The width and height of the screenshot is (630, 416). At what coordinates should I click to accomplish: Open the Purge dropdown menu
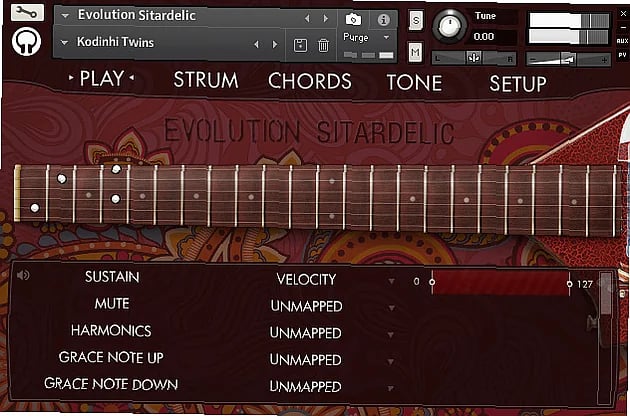[x=386, y=37]
